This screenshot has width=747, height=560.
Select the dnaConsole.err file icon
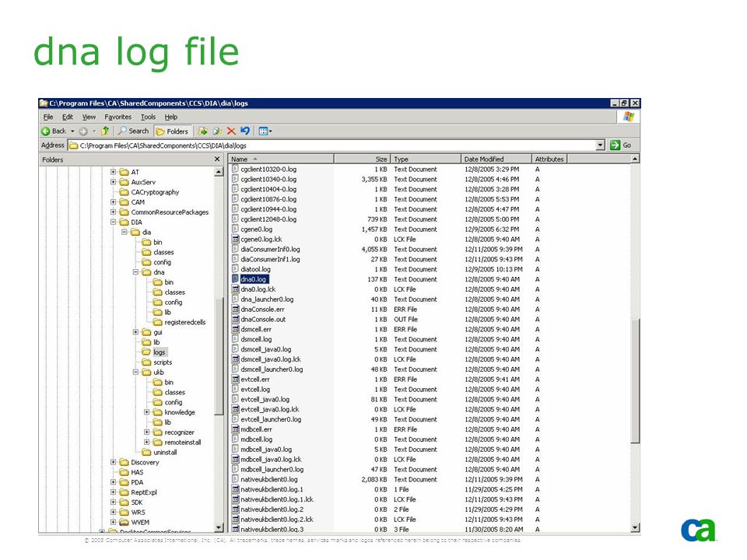point(235,309)
